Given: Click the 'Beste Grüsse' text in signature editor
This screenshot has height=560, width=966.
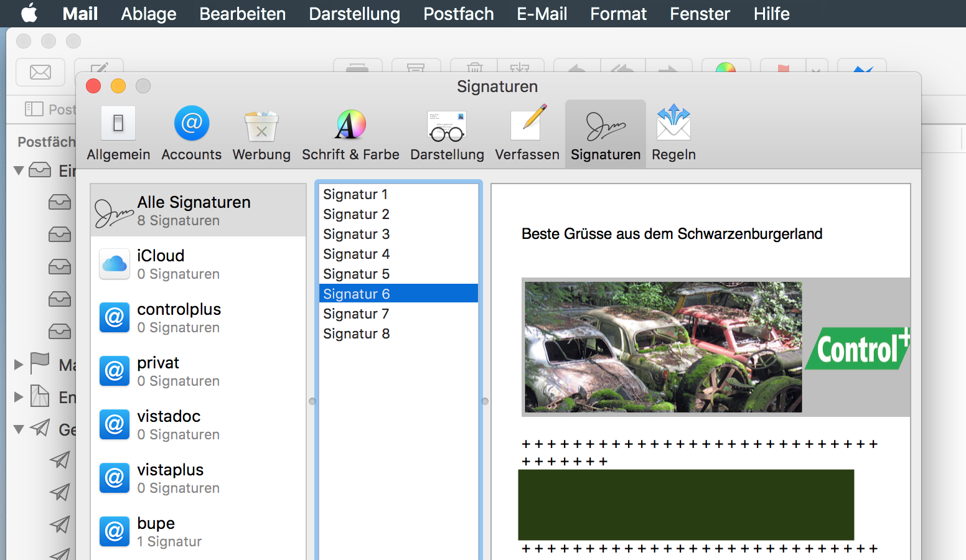Looking at the screenshot, I should pyautogui.click(x=672, y=234).
